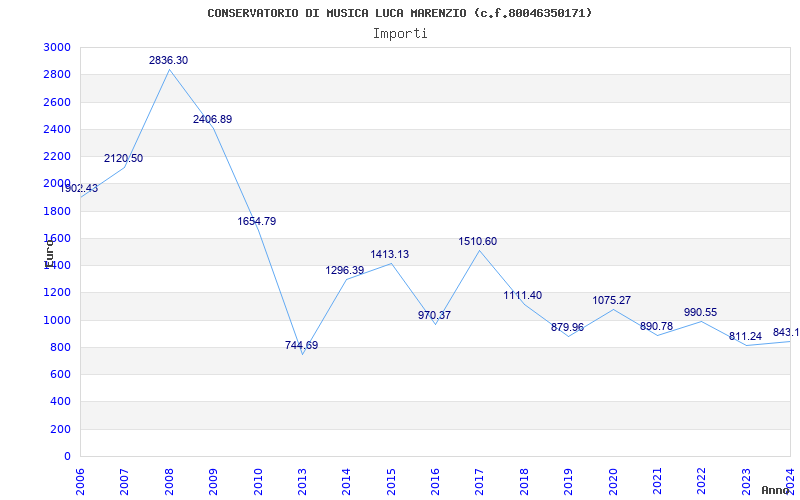Click the 2016 x-axis year label
800x500 pixels.
[x=435, y=480]
